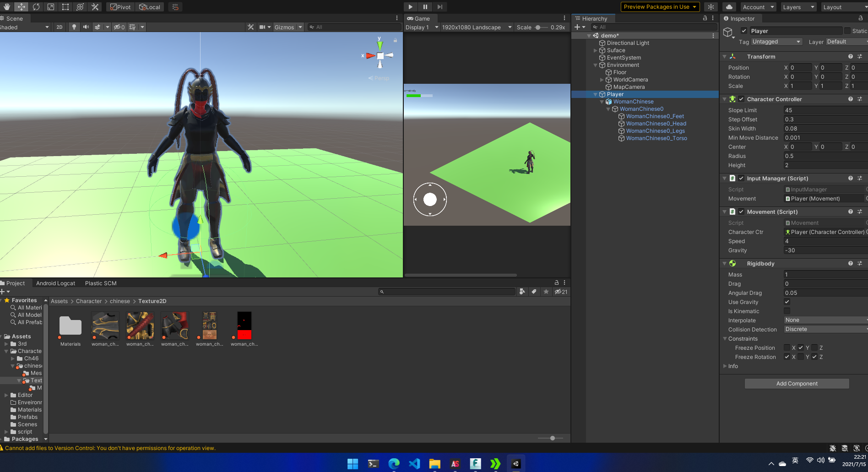Open the Layers menu dropdown
The image size is (868, 472).
(x=798, y=7)
